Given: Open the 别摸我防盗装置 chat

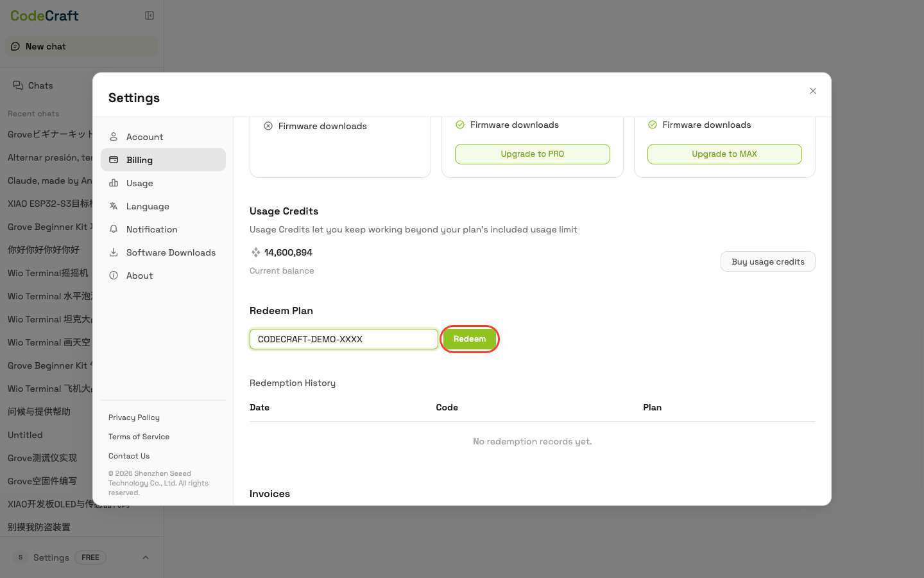Looking at the screenshot, I should click(x=39, y=527).
